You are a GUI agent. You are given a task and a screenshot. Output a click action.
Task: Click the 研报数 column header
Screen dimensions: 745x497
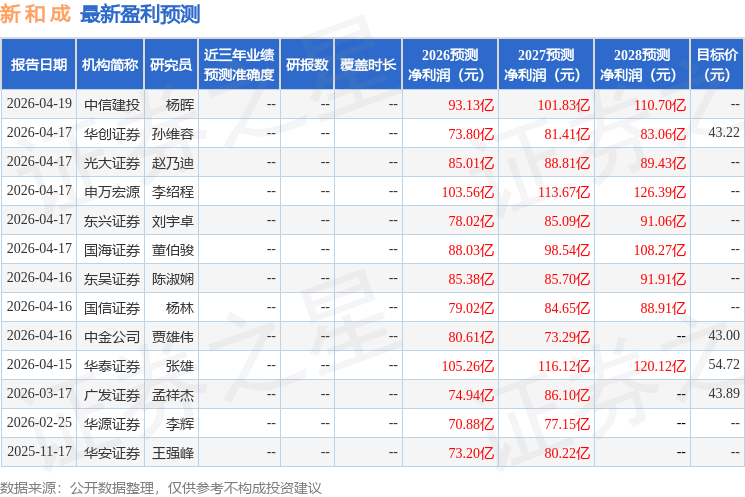[307, 64]
